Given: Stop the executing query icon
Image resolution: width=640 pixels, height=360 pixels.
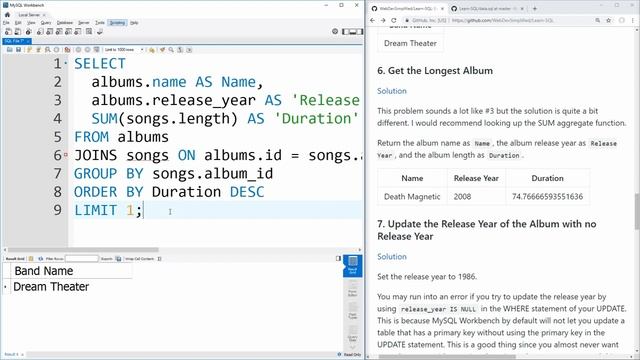Looking at the screenshot, I should coord(57,50).
